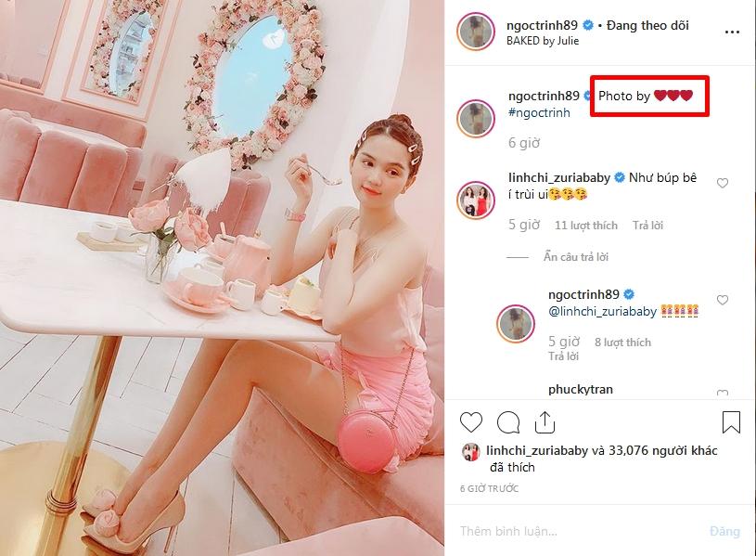Click the Thêm bình luận comment field

[x=579, y=531]
